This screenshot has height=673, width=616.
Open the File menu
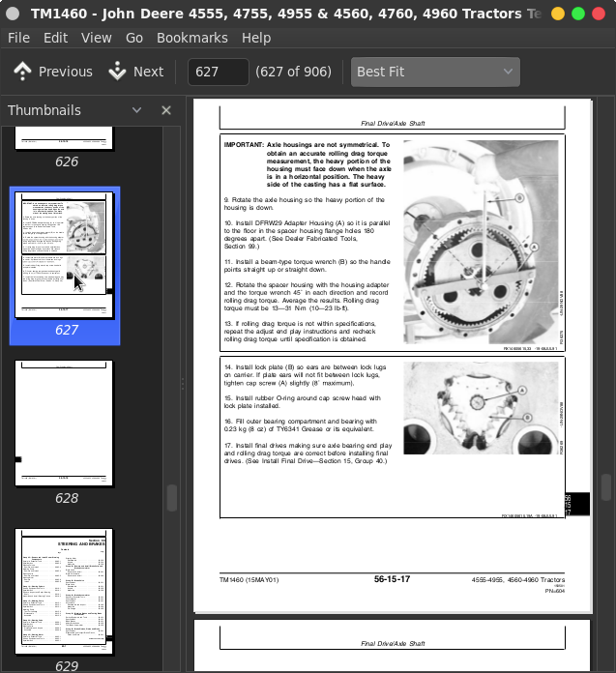click(x=18, y=38)
